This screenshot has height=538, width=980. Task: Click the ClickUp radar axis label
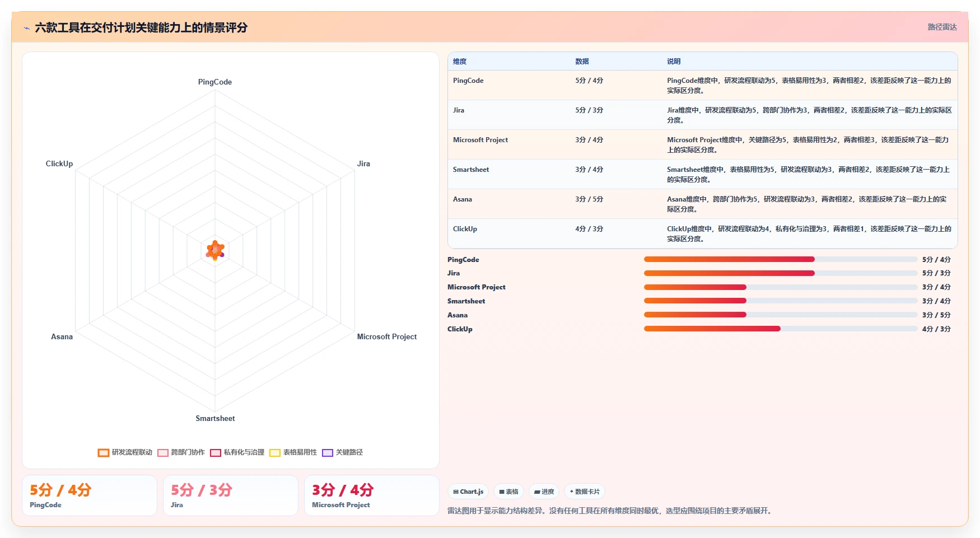[59, 163]
